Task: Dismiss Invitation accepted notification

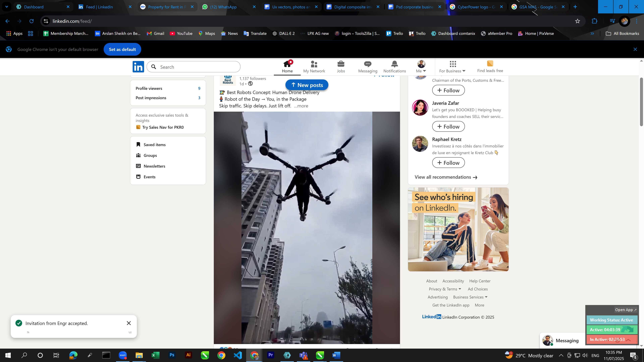Action: tap(129, 323)
